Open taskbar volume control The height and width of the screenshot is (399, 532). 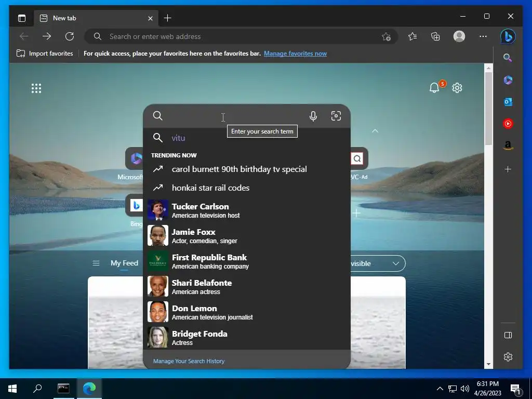465,389
